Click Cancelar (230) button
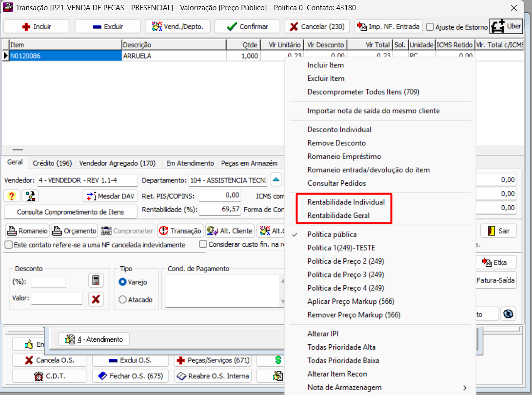The image size is (532, 395). tap(317, 26)
